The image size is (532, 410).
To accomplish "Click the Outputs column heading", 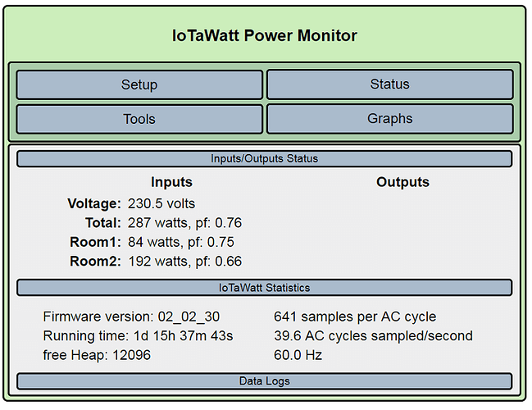I will [402, 182].
